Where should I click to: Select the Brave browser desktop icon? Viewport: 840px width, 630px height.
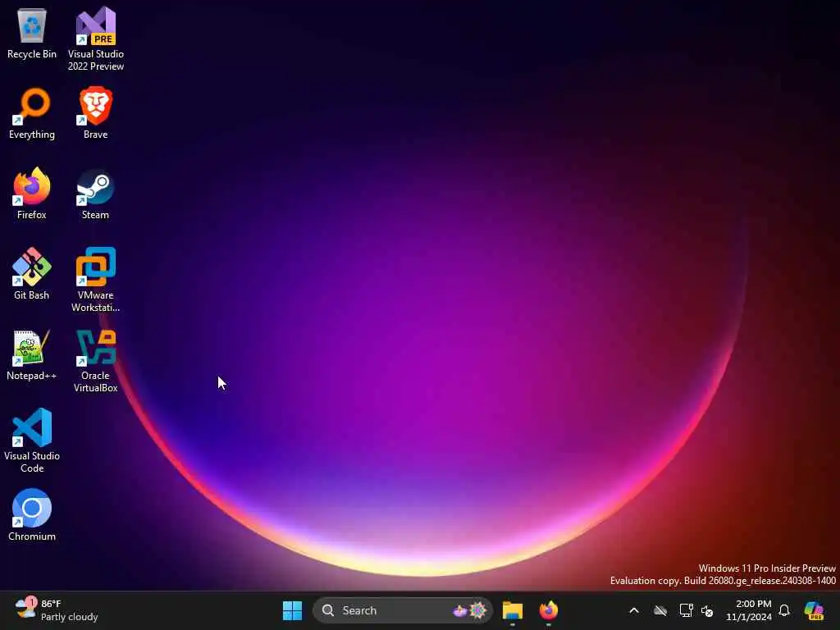pyautogui.click(x=96, y=113)
